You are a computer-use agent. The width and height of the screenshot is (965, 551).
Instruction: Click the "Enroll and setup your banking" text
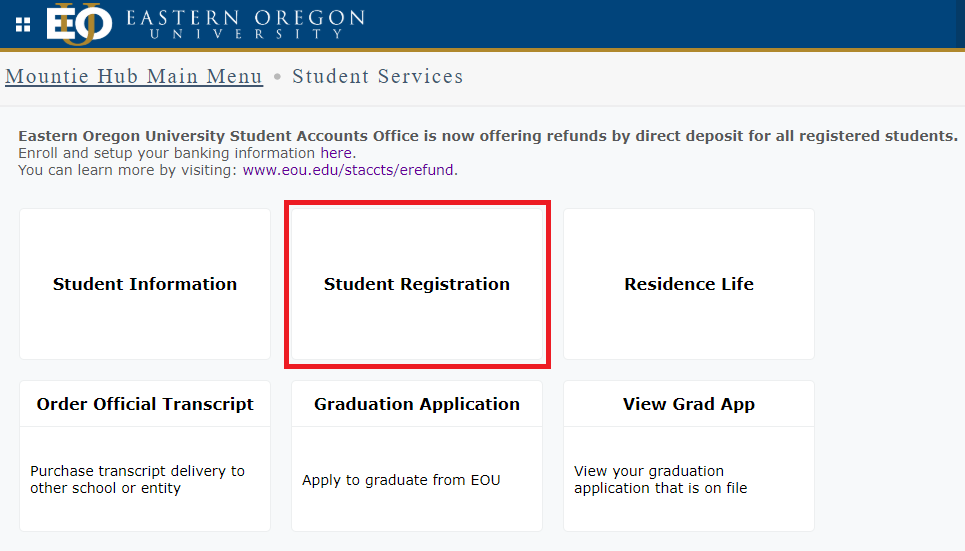click(167, 153)
